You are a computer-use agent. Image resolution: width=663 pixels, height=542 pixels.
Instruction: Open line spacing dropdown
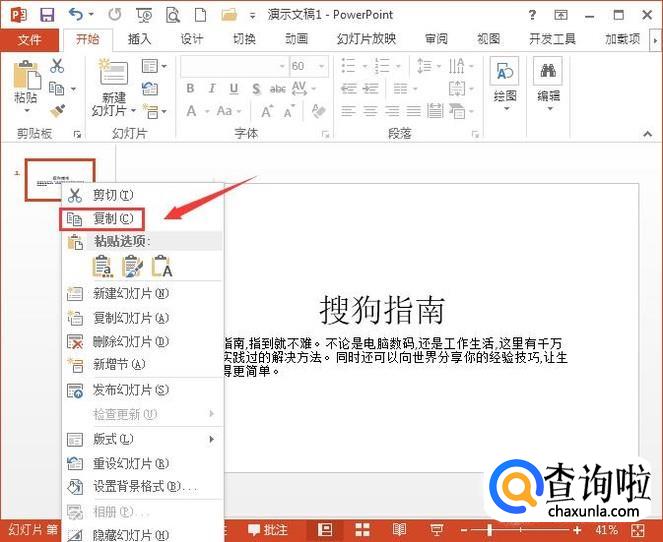[429, 66]
